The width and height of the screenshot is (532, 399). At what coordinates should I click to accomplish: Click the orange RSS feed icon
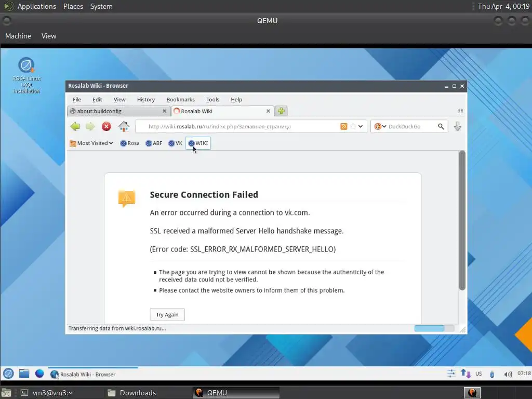[x=344, y=127]
